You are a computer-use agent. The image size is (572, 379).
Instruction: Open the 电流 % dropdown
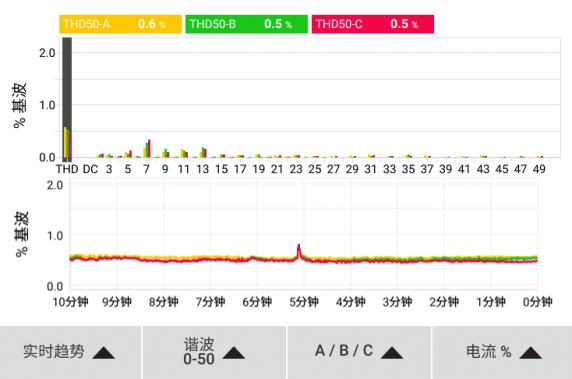pos(502,352)
